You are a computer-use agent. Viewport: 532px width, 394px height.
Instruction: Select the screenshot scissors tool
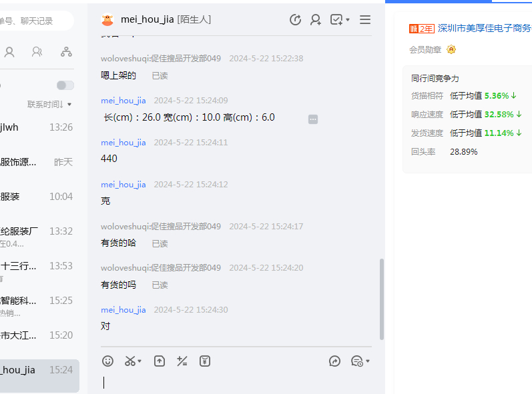(130, 361)
